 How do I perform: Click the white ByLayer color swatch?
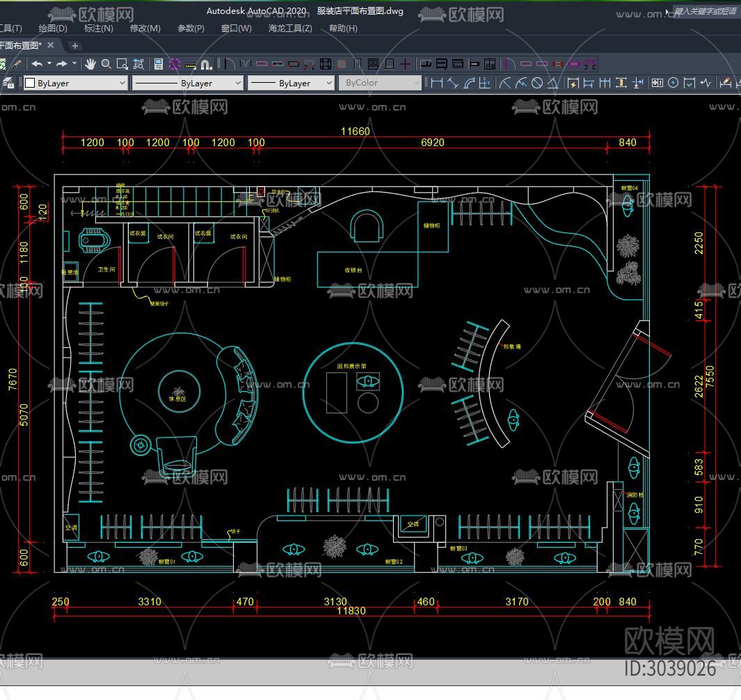[30, 83]
